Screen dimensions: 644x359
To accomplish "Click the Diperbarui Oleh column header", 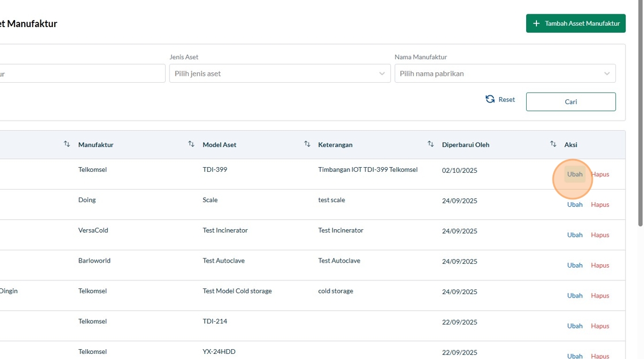I will (x=465, y=144).
